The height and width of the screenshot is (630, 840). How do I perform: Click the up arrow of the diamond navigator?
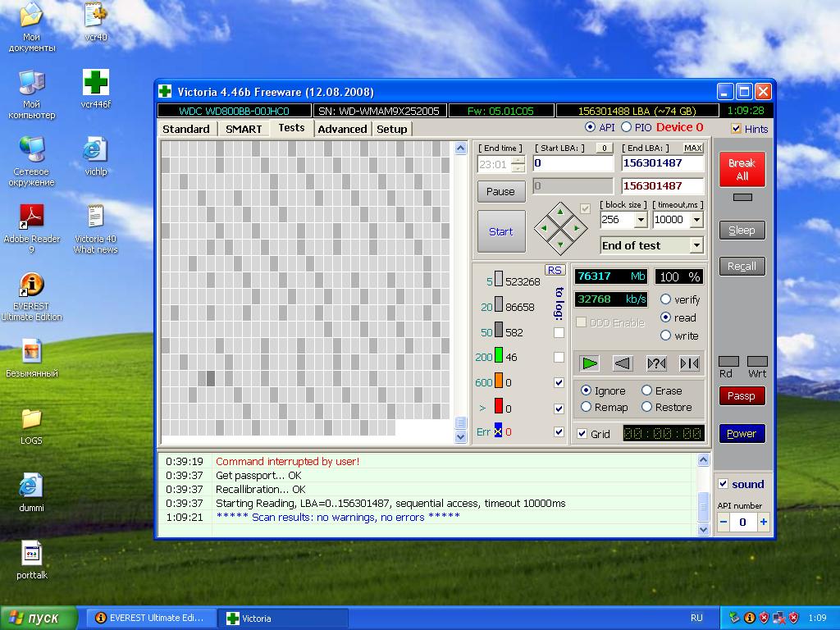[x=560, y=212]
